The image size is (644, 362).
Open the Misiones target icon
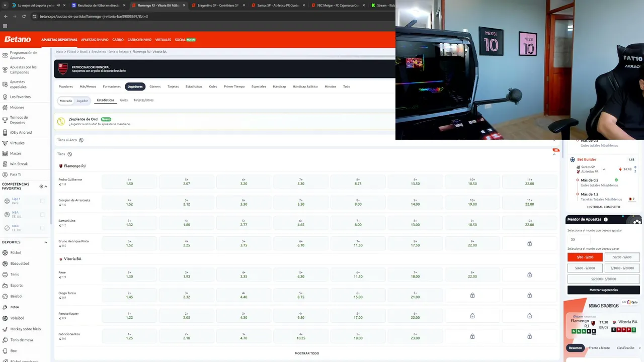pos(5,107)
